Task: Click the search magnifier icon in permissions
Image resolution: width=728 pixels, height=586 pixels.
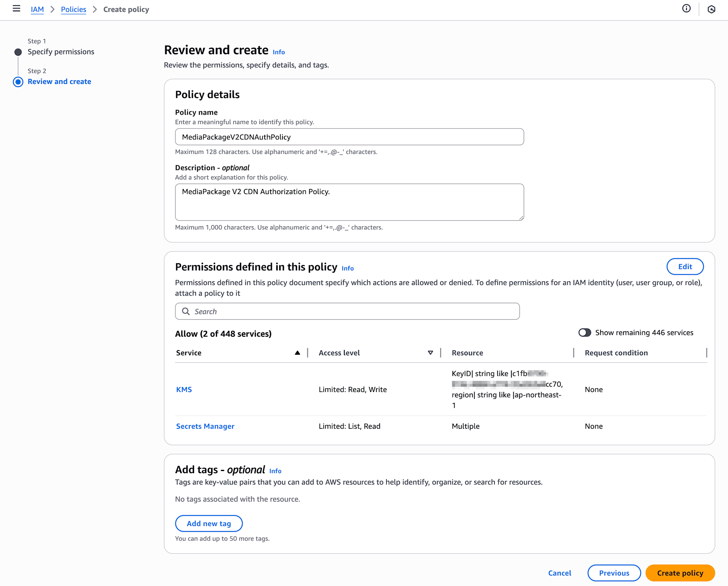Action: tap(186, 312)
